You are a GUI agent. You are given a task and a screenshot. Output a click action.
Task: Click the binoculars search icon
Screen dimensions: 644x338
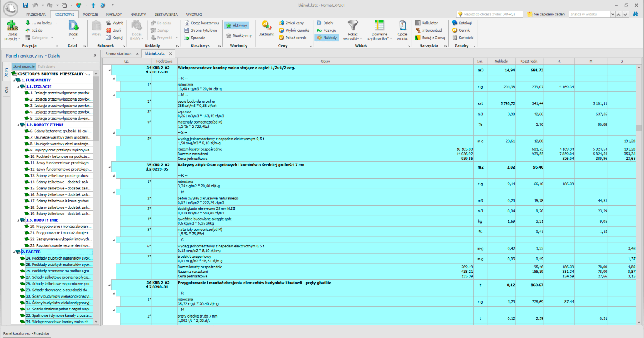(636, 14)
